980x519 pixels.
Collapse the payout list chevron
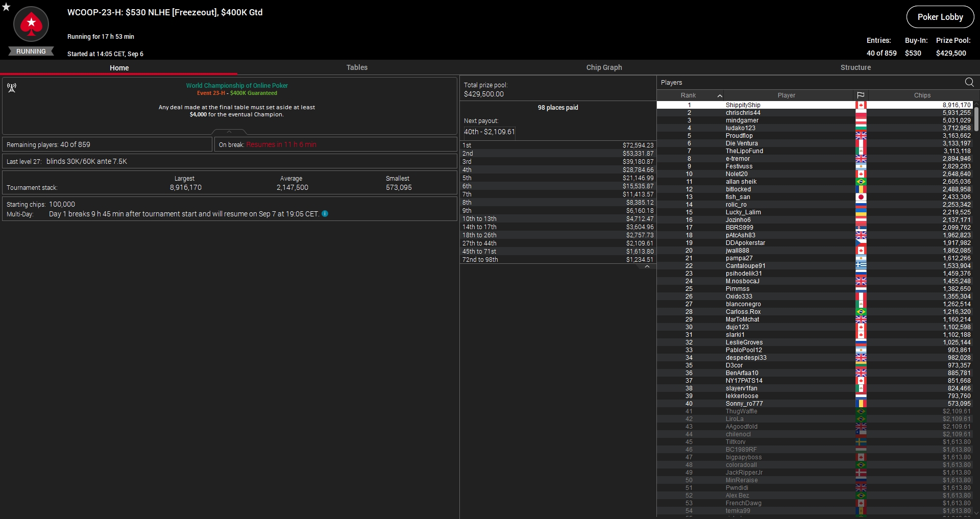coord(647,266)
